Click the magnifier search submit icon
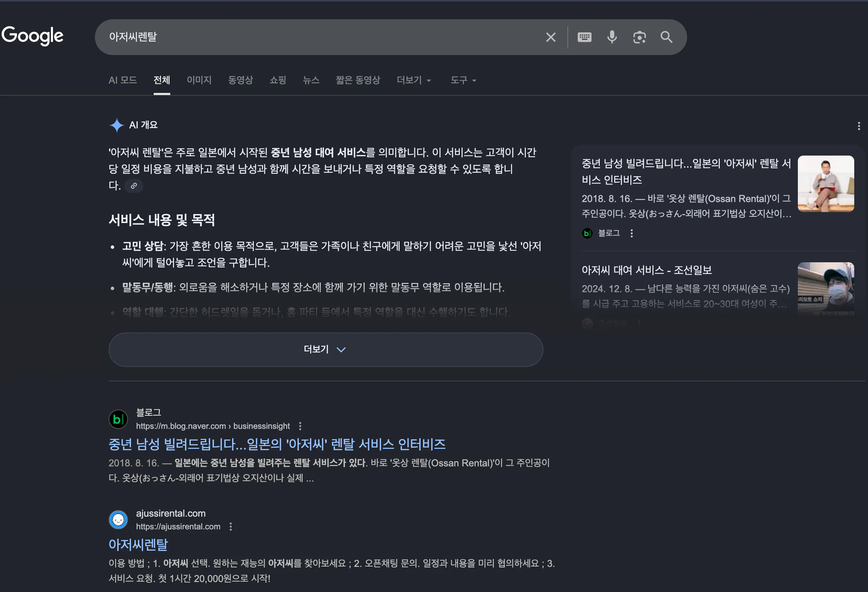Screen dimensions: 868x592 click(666, 37)
